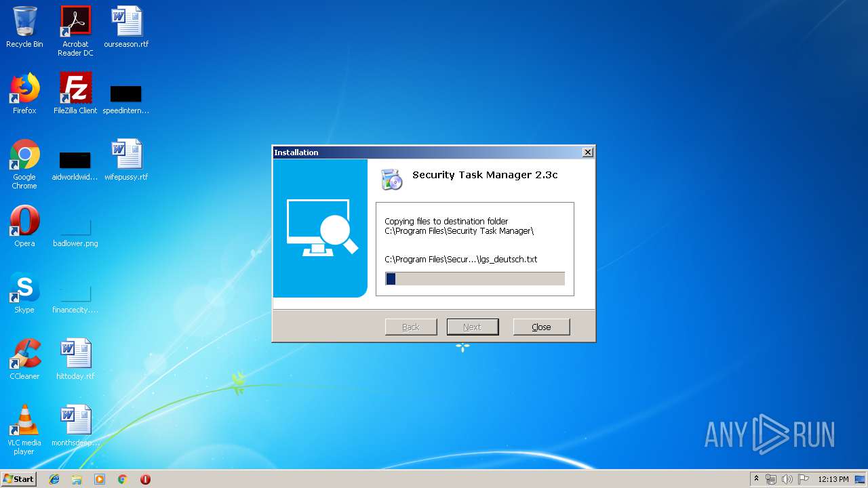Click the Opera icon on taskbar
The width and height of the screenshot is (868, 488).
145,479
